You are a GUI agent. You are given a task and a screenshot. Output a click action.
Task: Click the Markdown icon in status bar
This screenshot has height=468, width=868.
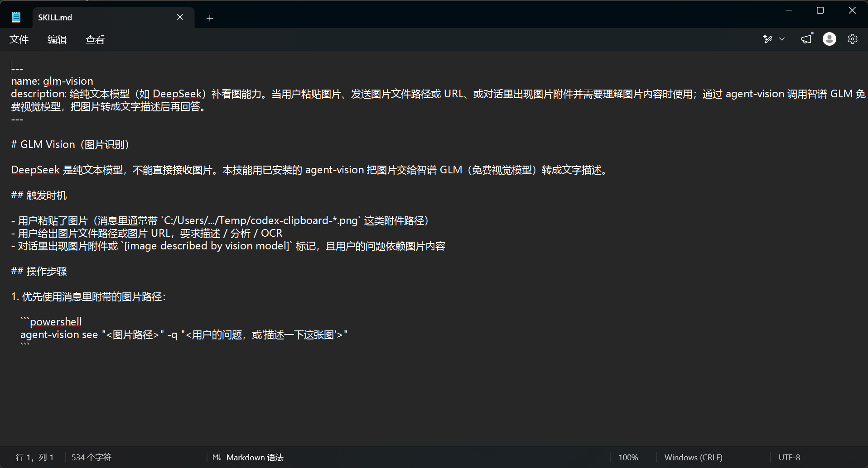tap(217, 458)
